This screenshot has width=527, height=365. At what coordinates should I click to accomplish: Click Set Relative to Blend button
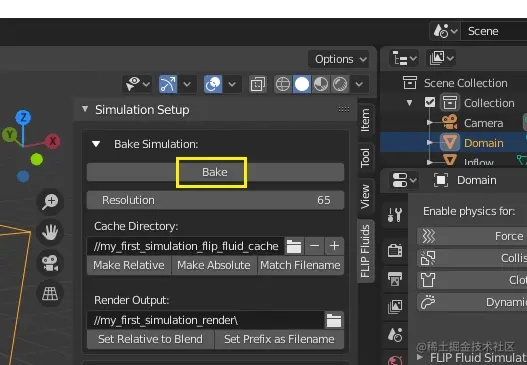(150, 339)
